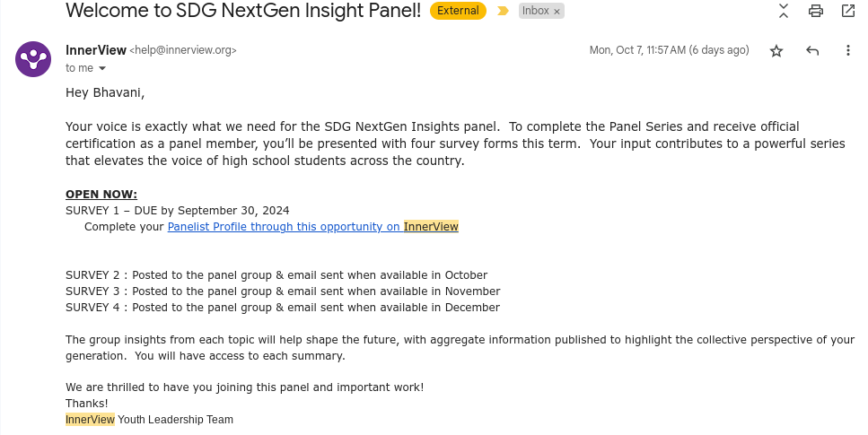Print this email using the printer icon
This screenshot has height=435, width=868.
pyautogui.click(x=816, y=11)
